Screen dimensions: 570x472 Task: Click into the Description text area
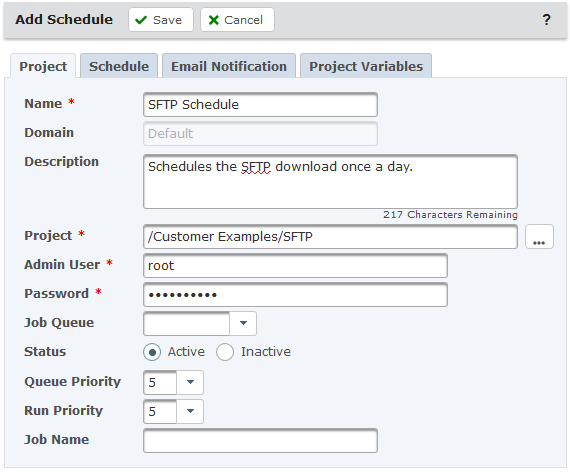pyautogui.click(x=330, y=181)
